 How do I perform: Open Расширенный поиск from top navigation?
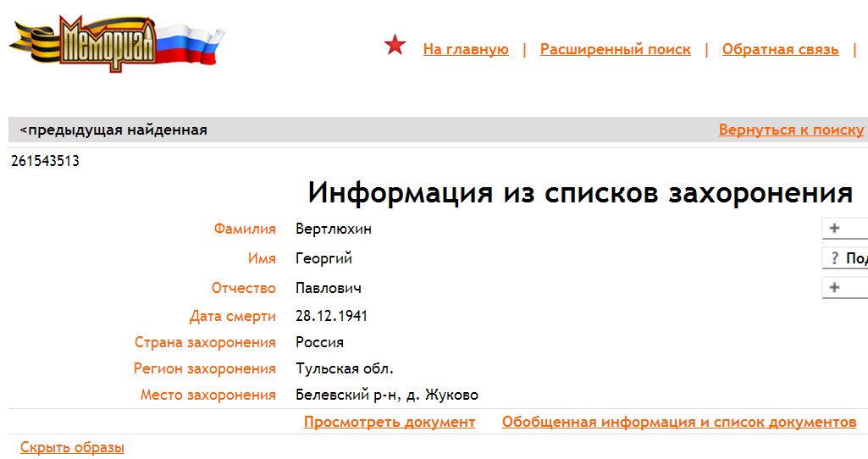(x=615, y=49)
